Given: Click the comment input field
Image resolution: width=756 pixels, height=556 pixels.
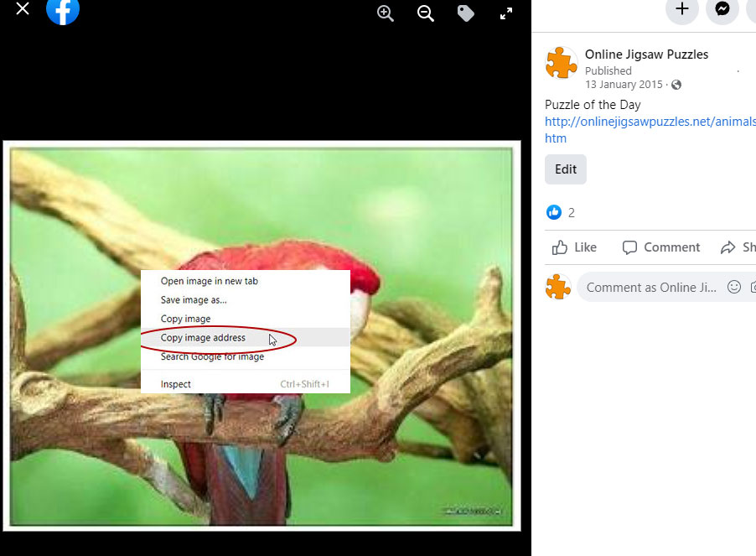Looking at the screenshot, I should tap(654, 287).
